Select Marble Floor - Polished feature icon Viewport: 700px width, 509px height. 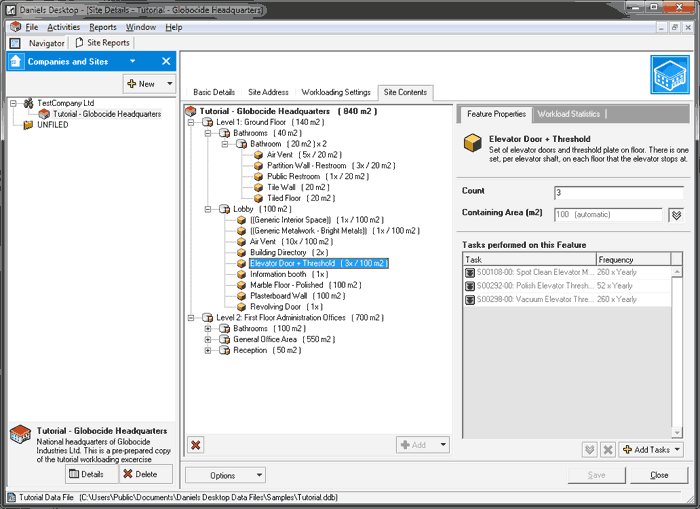click(242, 285)
